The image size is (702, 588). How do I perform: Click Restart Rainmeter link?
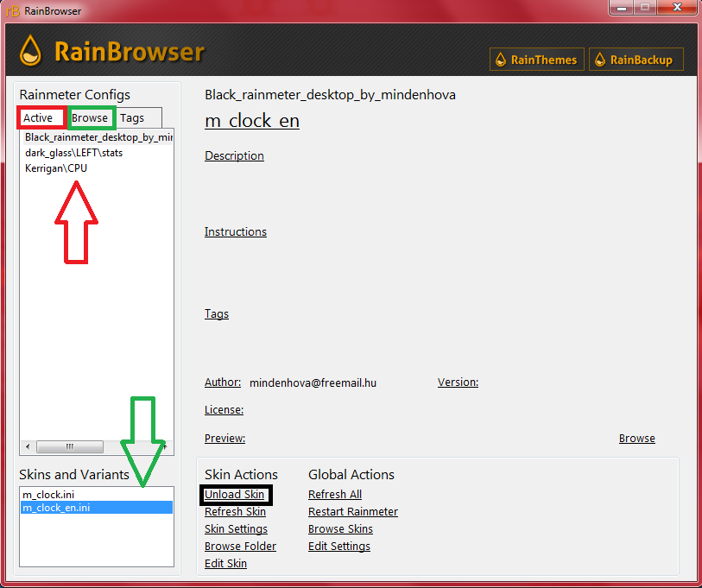click(x=353, y=511)
